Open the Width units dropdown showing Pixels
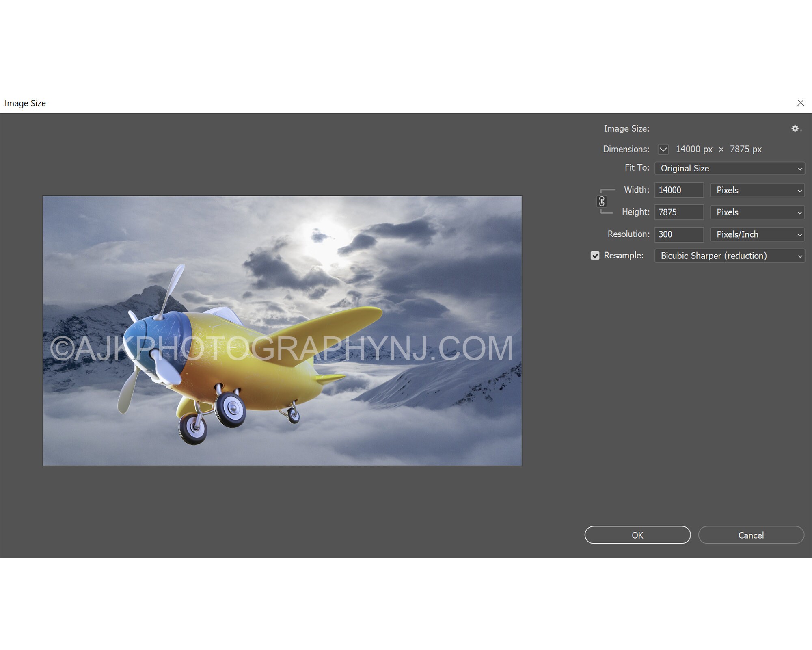 coord(757,190)
